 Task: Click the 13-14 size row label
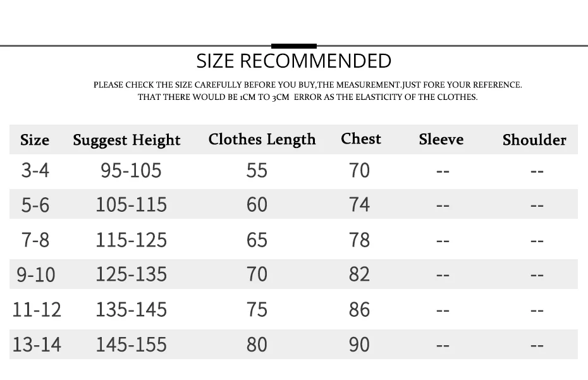[x=37, y=345]
